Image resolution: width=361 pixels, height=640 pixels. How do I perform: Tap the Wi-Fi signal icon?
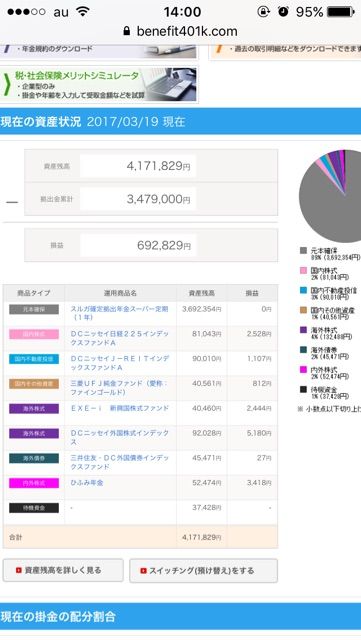tap(83, 11)
